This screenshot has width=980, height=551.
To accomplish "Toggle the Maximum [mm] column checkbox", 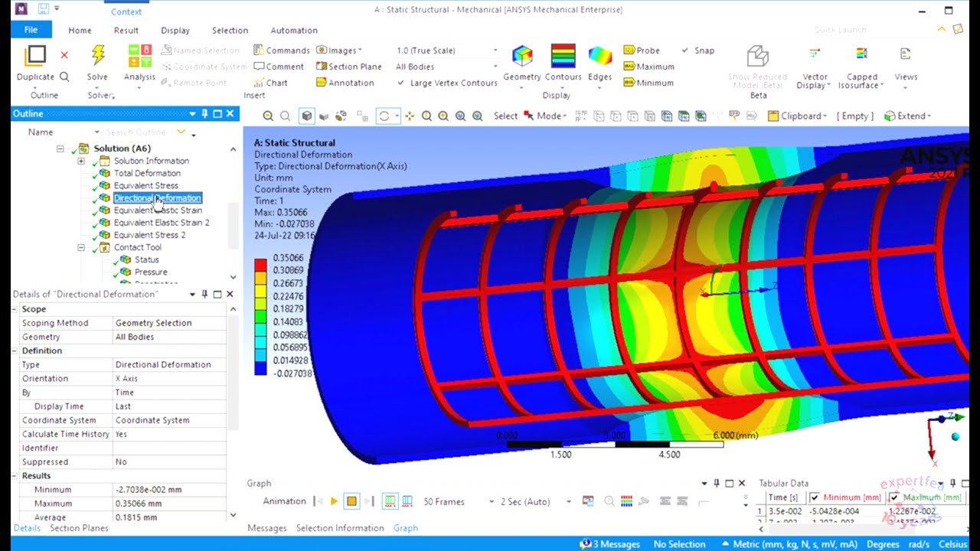I will pyautogui.click(x=893, y=497).
